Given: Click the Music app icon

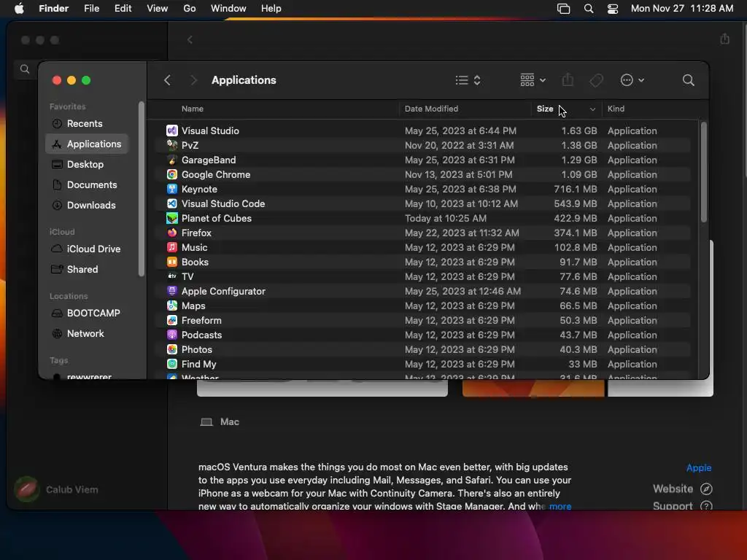Looking at the screenshot, I should (x=172, y=248).
